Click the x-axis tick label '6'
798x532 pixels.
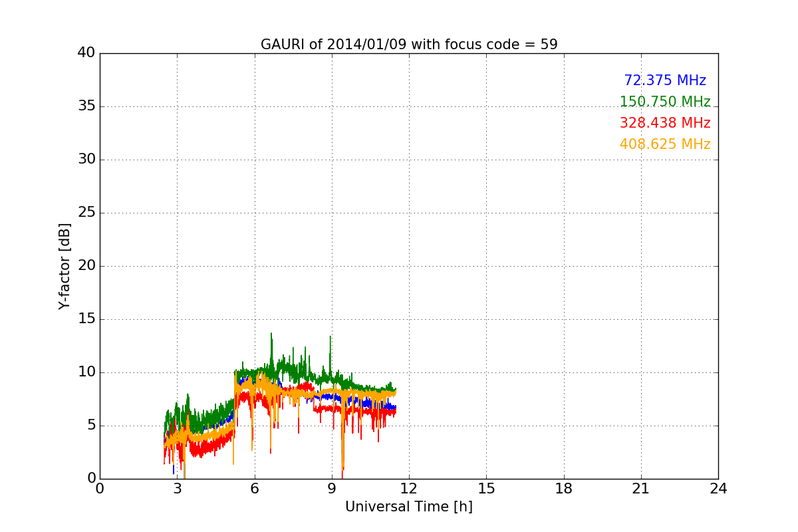[255, 489]
